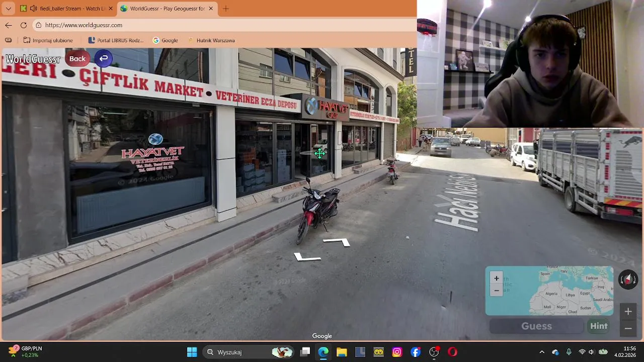
Task: Reload the current page
Action: coord(24,25)
